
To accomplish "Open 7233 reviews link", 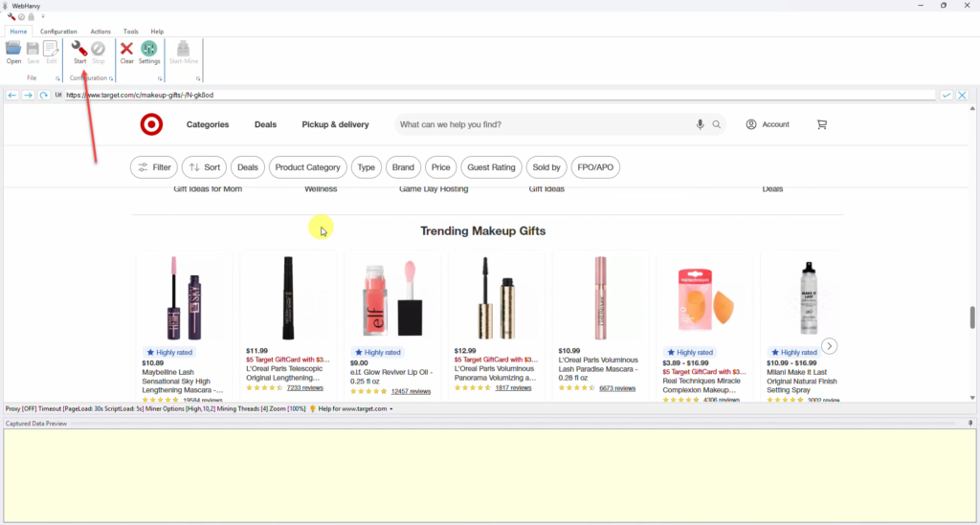I will (x=305, y=387).
